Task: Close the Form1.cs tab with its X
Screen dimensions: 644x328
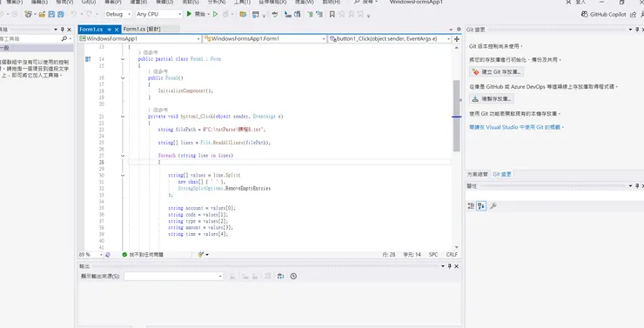Action: 117,30
